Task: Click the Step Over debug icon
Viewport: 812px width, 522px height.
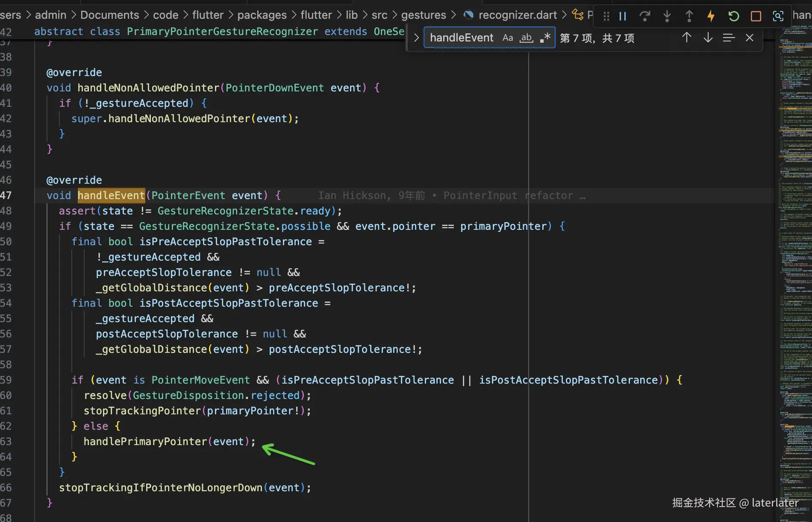Action: (645, 16)
